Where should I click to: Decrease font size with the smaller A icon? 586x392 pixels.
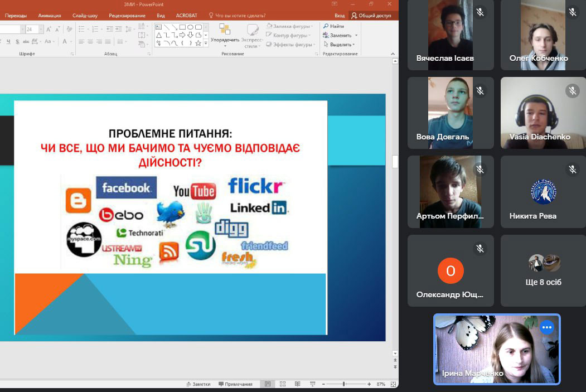(x=57, y=29)
